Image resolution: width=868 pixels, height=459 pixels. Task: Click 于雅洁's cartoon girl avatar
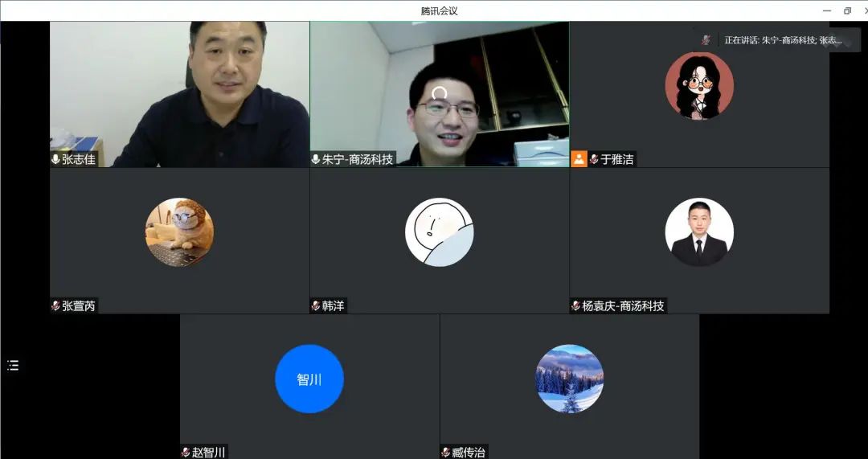tap(699, 86)
